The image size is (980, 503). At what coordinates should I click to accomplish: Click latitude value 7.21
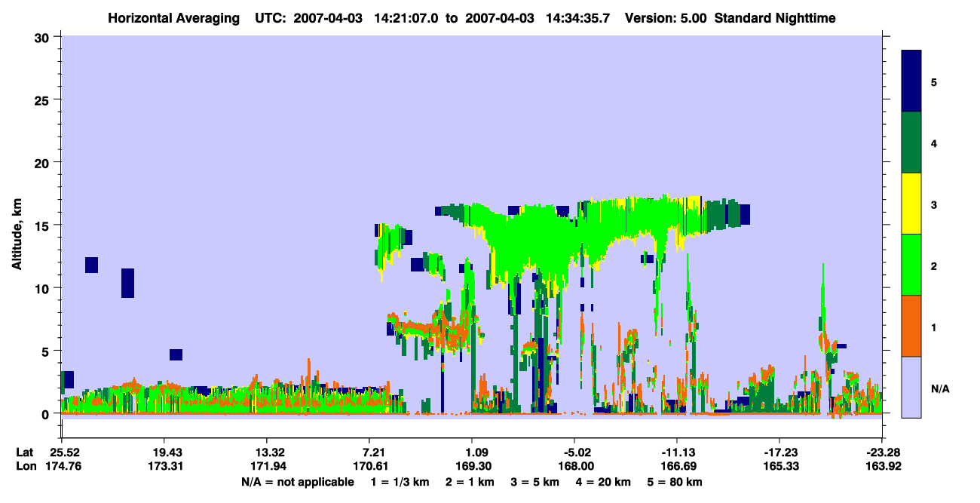click(369, 452)
